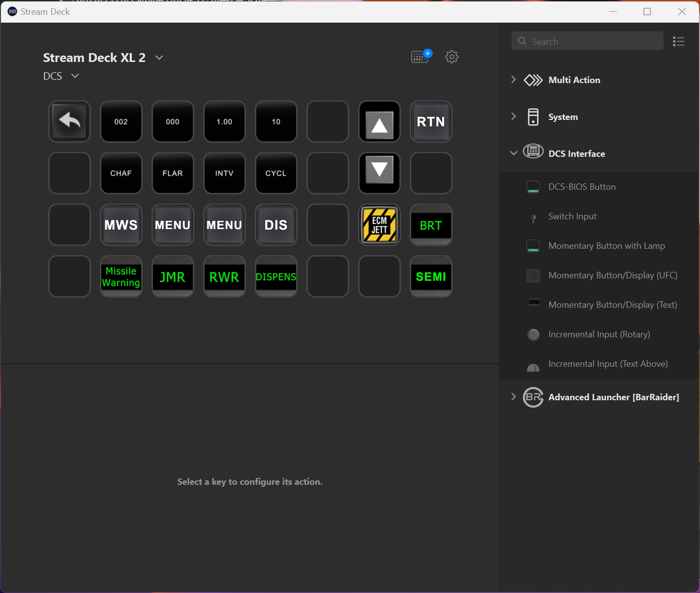Select the Missile Warning key

[x=121, y=277]
